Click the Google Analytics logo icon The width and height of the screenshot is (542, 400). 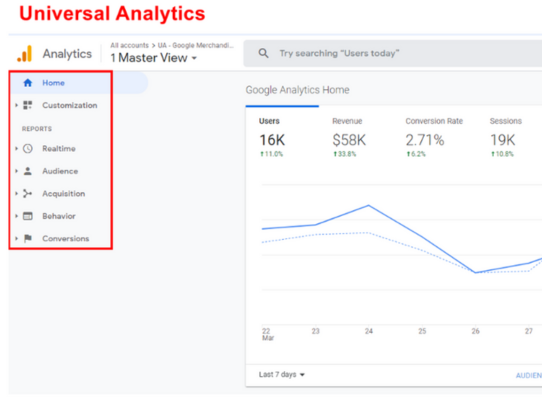(25, 54)
